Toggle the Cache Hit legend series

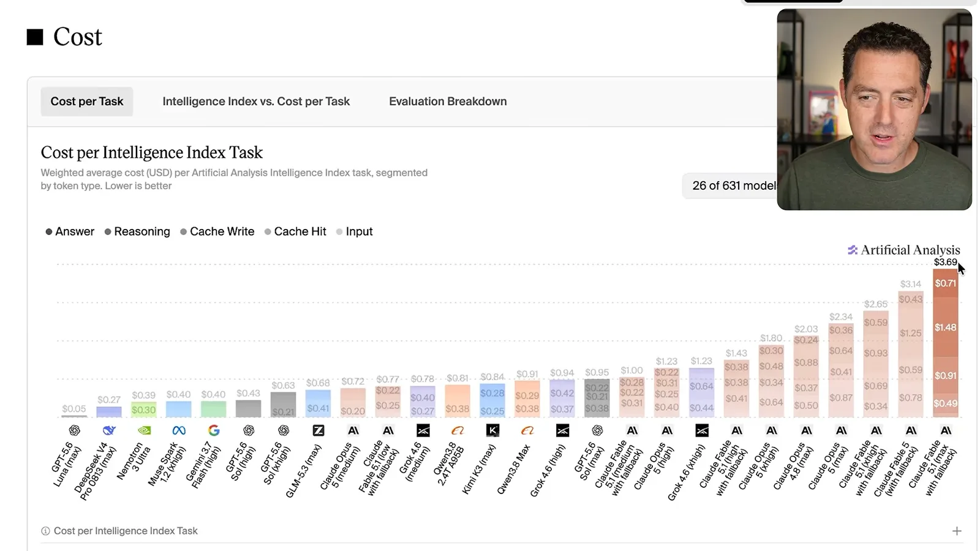pyautogui.click(x=295, y=231)
